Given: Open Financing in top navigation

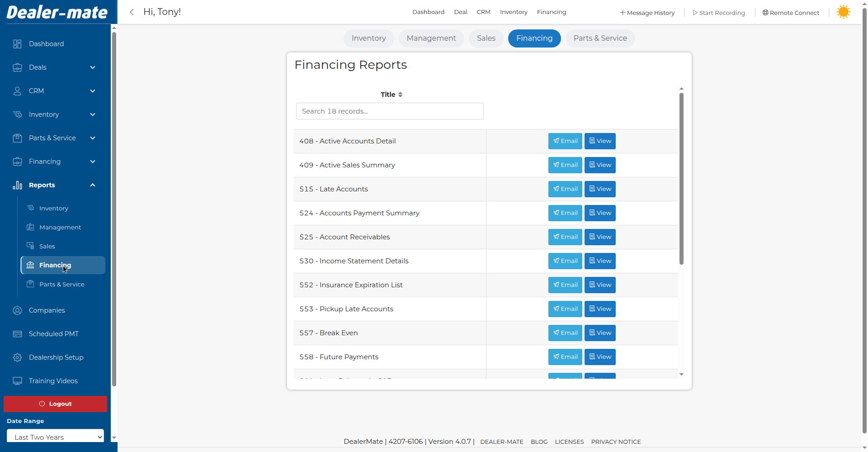Looking at the screenshot, I should (552, 12).
